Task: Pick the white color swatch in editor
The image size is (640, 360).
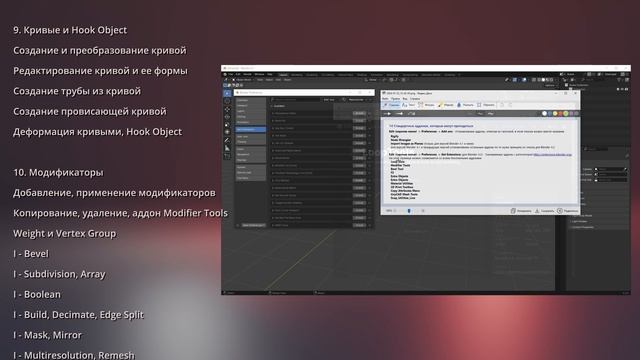Action: pos(544,113)
